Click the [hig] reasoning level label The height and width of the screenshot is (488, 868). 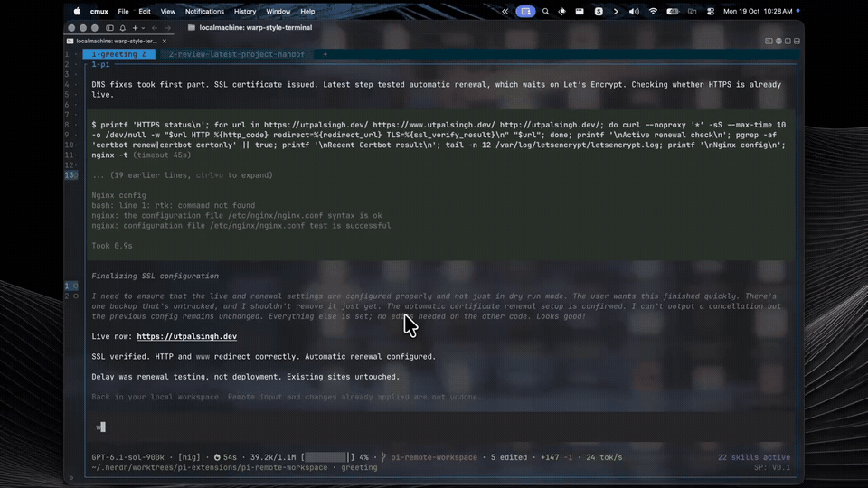pos(189,457)
